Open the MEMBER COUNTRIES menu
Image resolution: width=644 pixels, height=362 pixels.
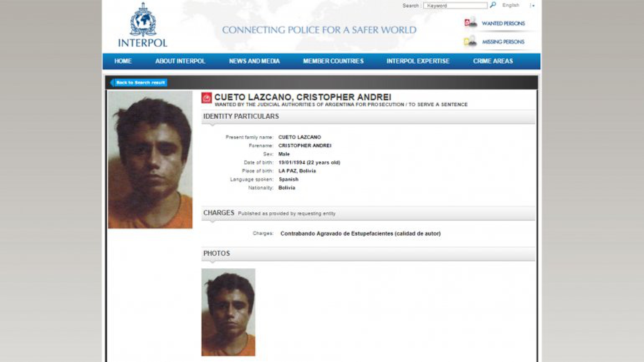[x=333, y=61]
